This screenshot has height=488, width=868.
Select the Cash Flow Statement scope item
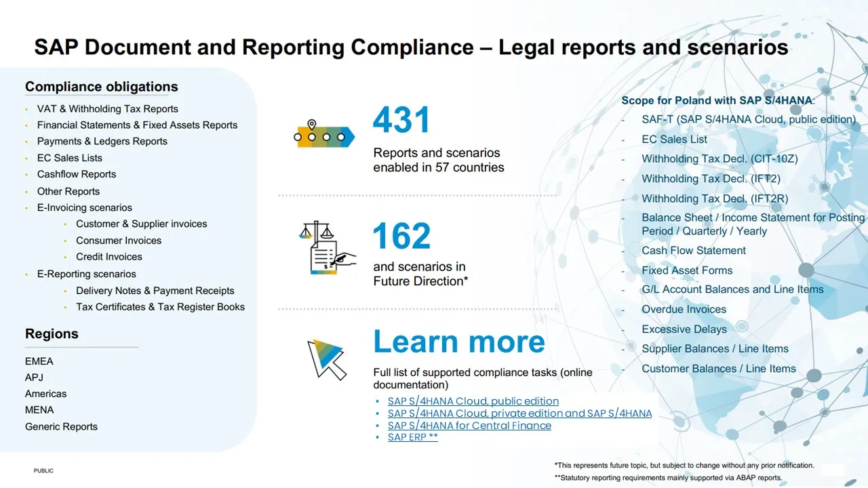693,251
